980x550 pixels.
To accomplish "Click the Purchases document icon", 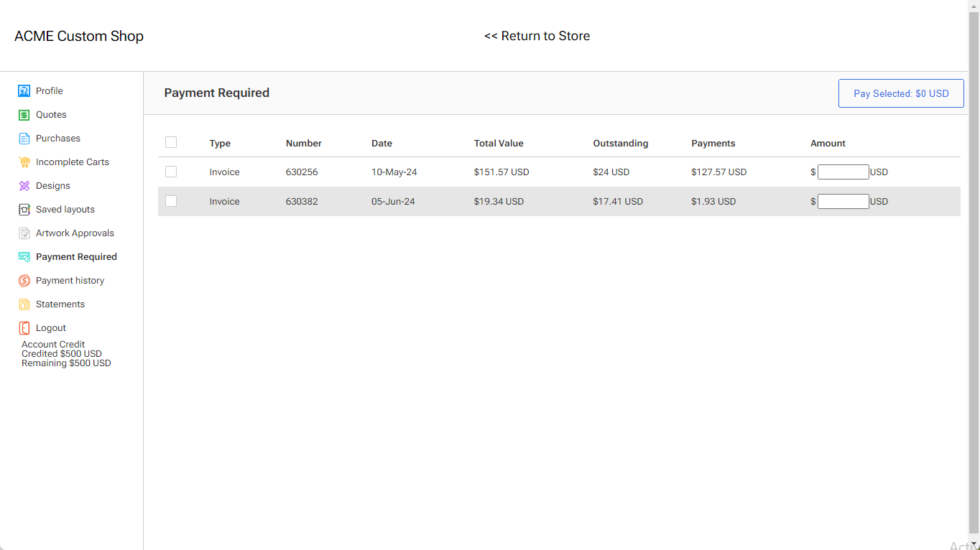I will (x=24, y=139).
